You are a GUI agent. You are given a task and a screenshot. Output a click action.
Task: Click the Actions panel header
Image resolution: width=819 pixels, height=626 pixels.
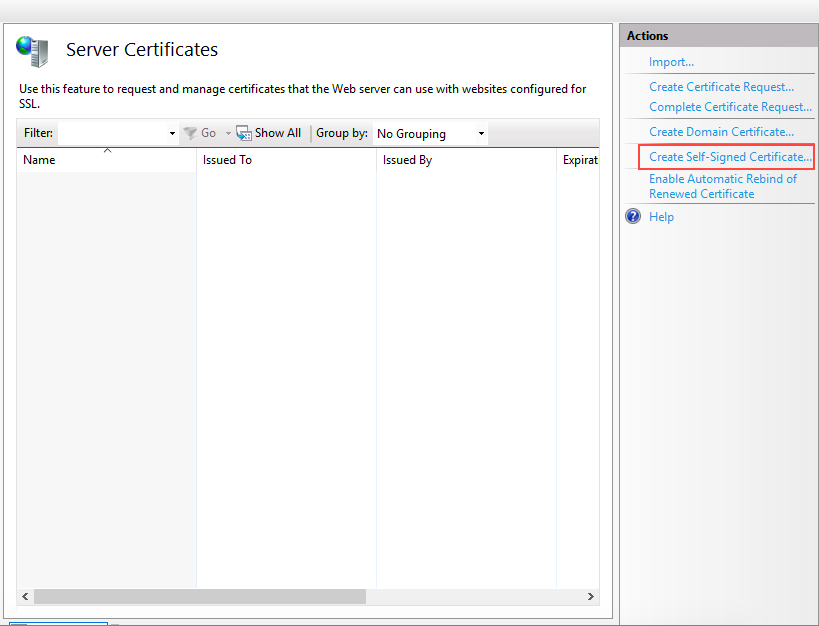pyautogui.click(x=719, y=36)
